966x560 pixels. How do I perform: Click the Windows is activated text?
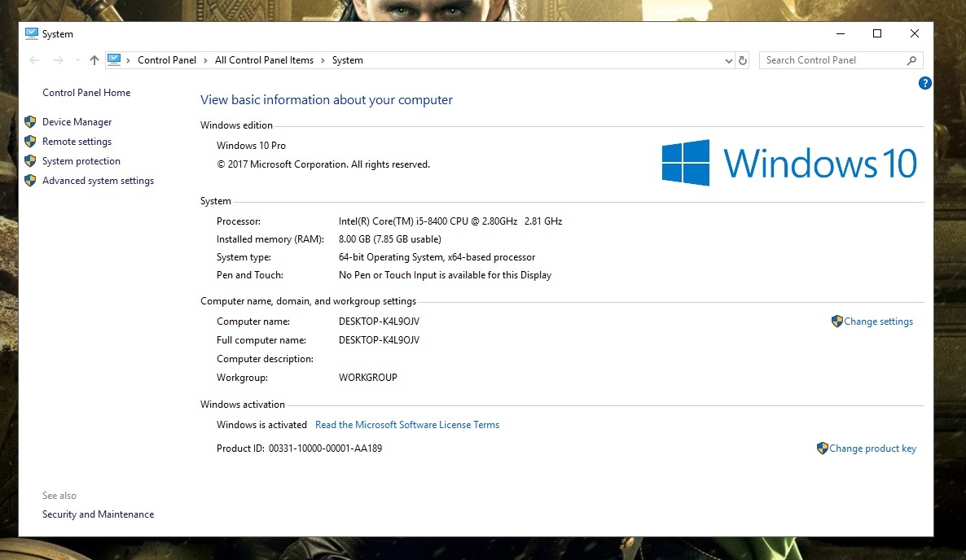(x=261, y=425)
